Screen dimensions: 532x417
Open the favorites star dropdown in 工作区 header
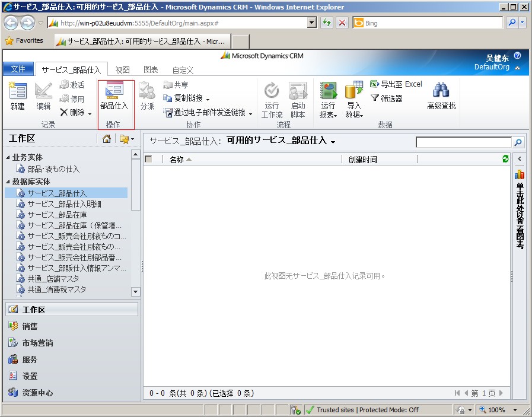[127, 139]
